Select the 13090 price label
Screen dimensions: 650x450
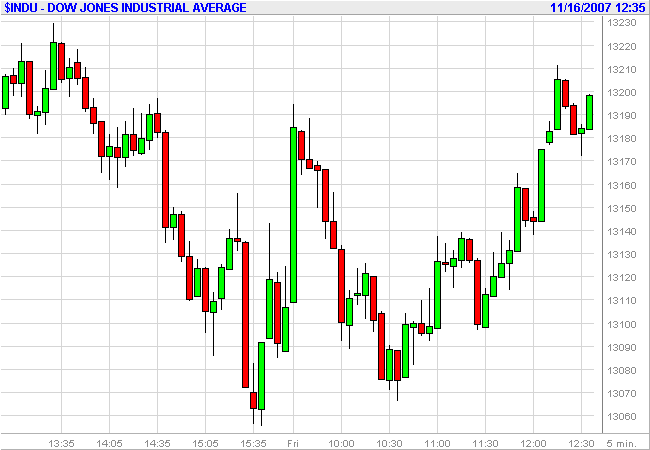621,347
